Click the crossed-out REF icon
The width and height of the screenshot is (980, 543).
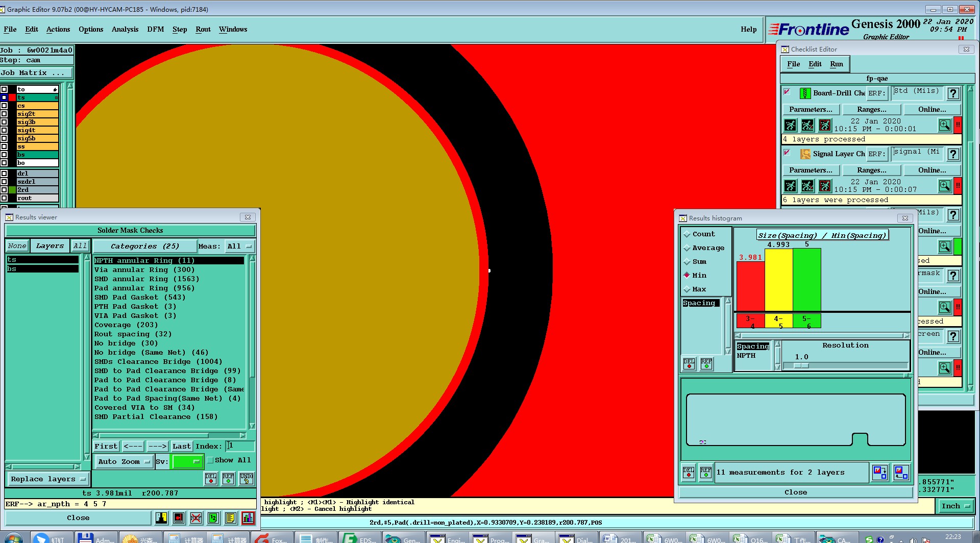[196, 518]
